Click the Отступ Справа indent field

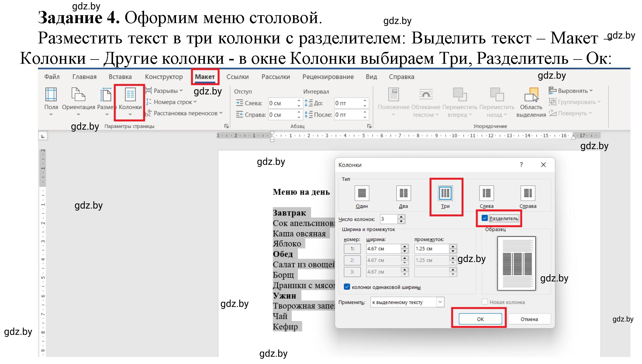(x=281, y=115)
